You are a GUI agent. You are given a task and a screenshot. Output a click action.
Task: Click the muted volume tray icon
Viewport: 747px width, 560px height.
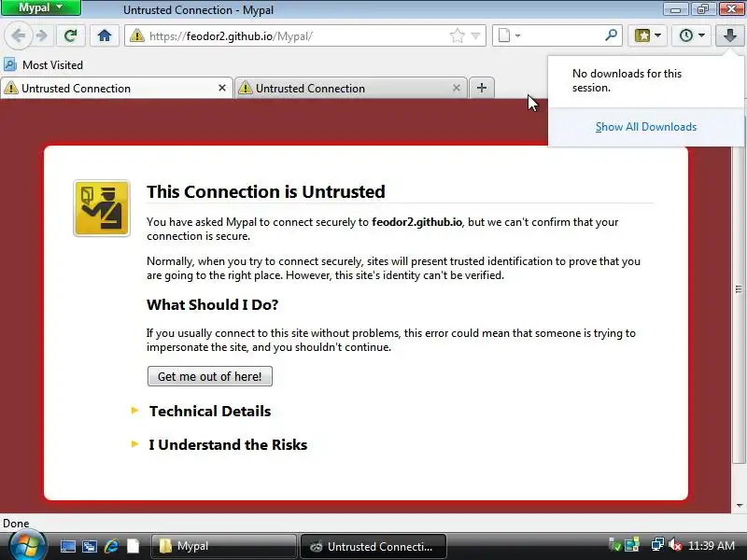pyautogui.click(x=675, y=545)
